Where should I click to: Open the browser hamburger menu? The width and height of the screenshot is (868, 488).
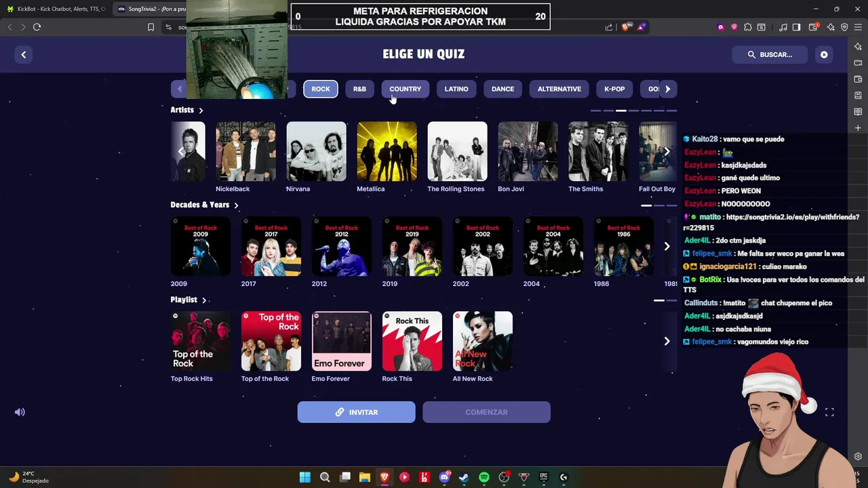(859, 27)
